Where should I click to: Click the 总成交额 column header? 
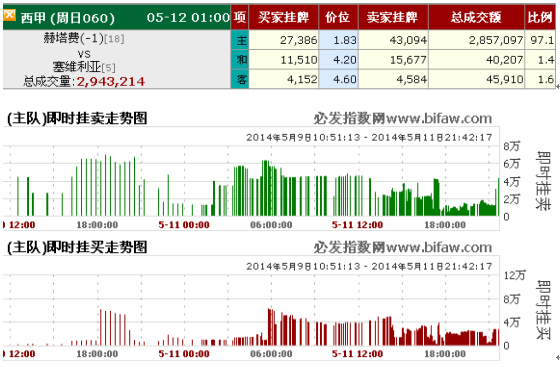pyautogui.click(x=476, y=17)
